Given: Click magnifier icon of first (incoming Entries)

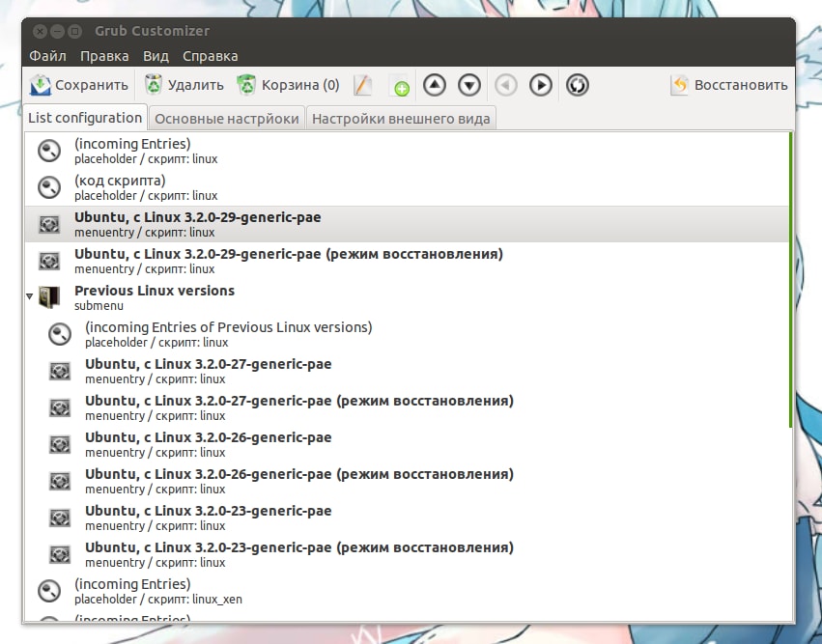Looking at the screenshot, I should [x=49, y=151].
